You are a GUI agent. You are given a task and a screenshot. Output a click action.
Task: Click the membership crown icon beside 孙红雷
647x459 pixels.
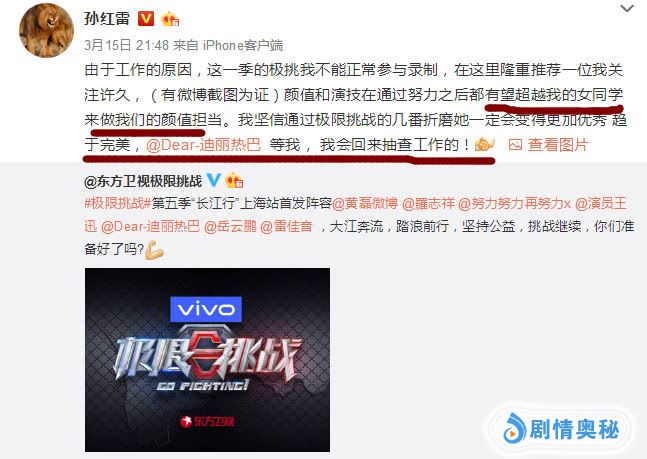(170, 19)
